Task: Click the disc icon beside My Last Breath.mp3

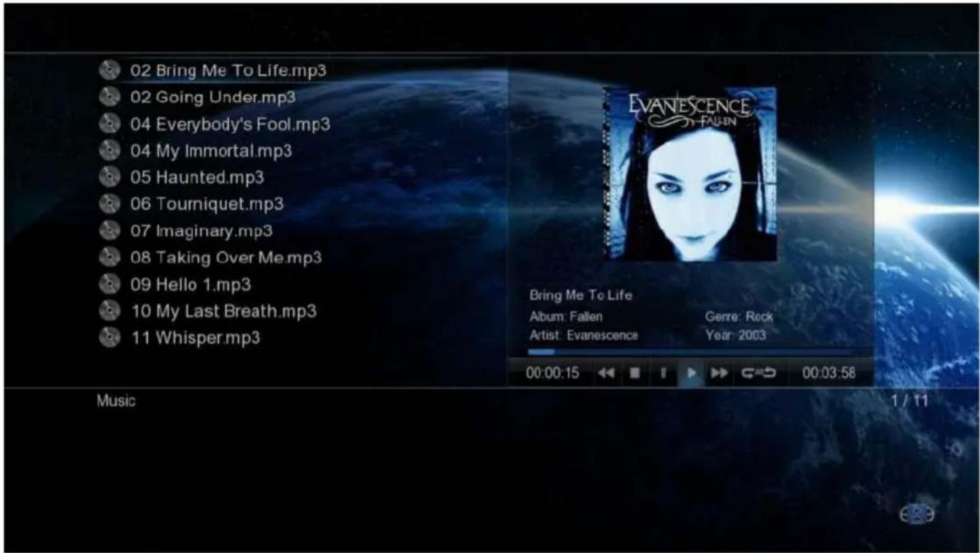Action: pos(109,311)
